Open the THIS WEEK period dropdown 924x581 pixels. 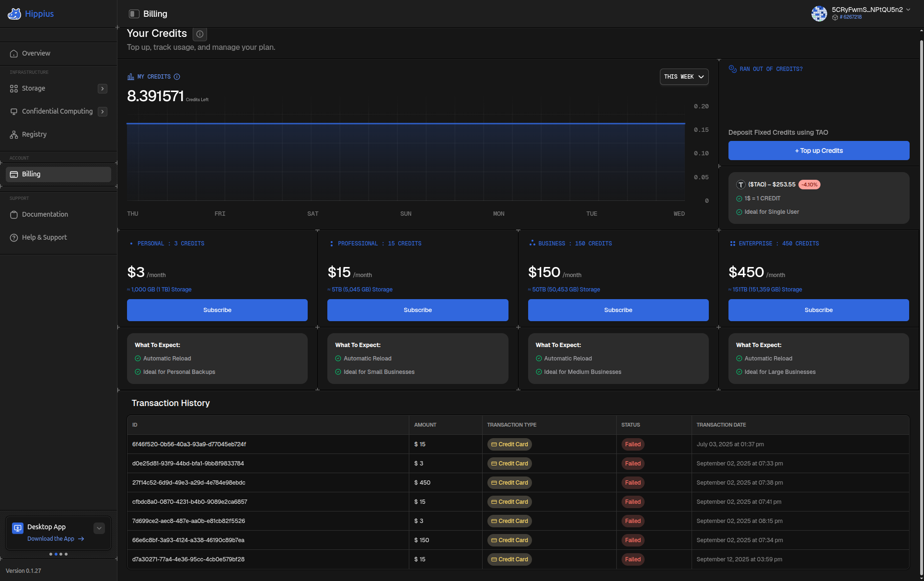click(x=684, y=77)
